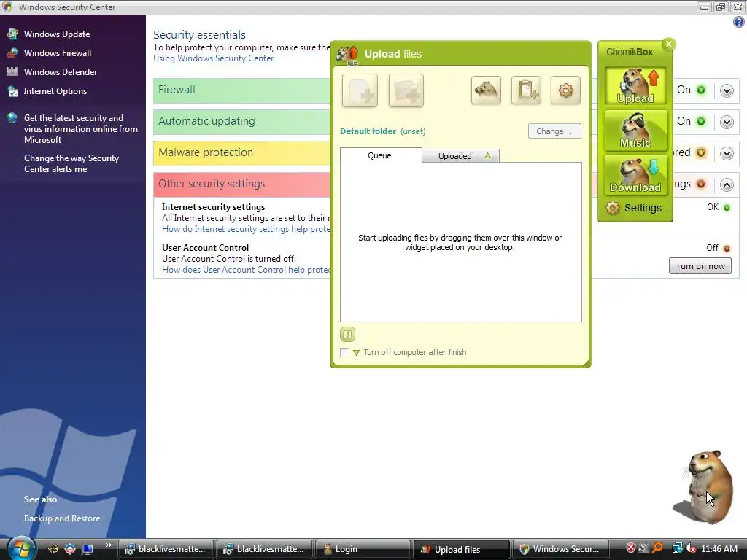This screenshot has height=560, width=747.
Task: Click the orange search tray icon
Action: click(657, 548)
